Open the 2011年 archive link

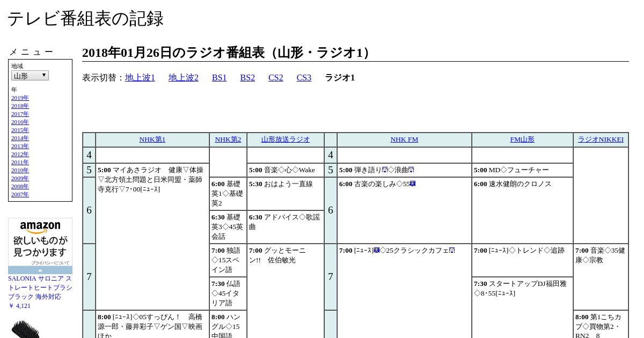pyautogui.click(x=20, y=163)
